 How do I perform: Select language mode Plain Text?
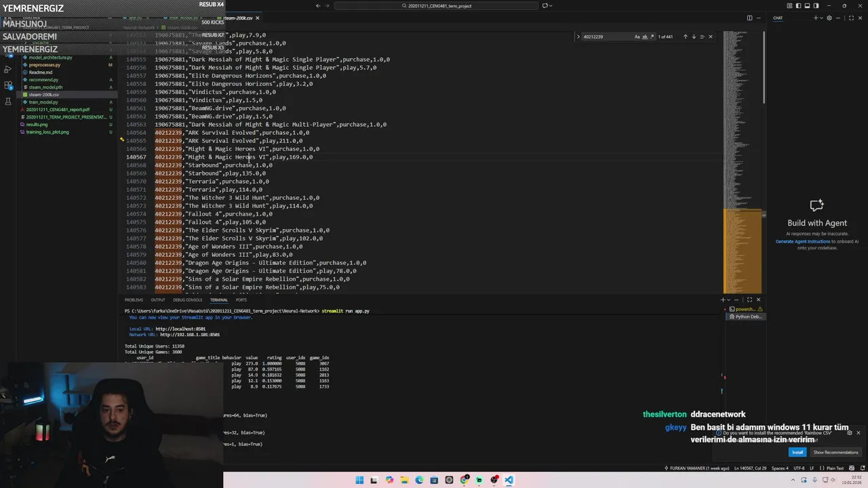click(x=835, y=468)
